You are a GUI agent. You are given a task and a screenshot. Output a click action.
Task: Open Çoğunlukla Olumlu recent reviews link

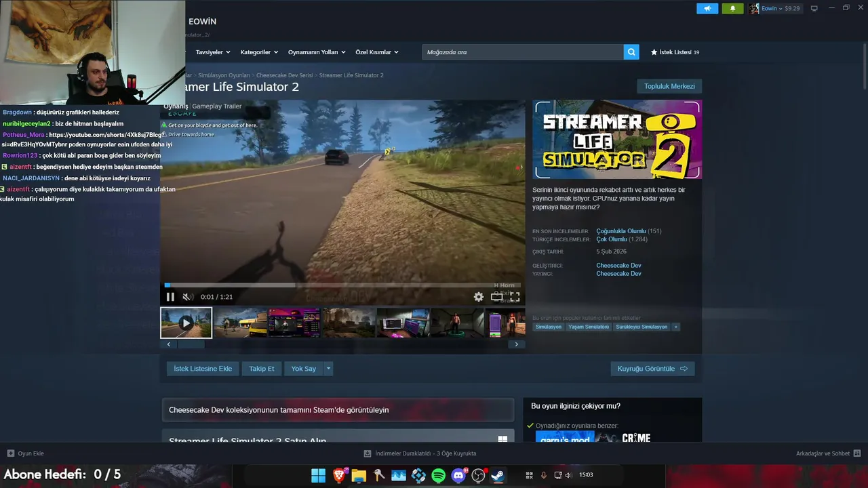click(621, 231)
